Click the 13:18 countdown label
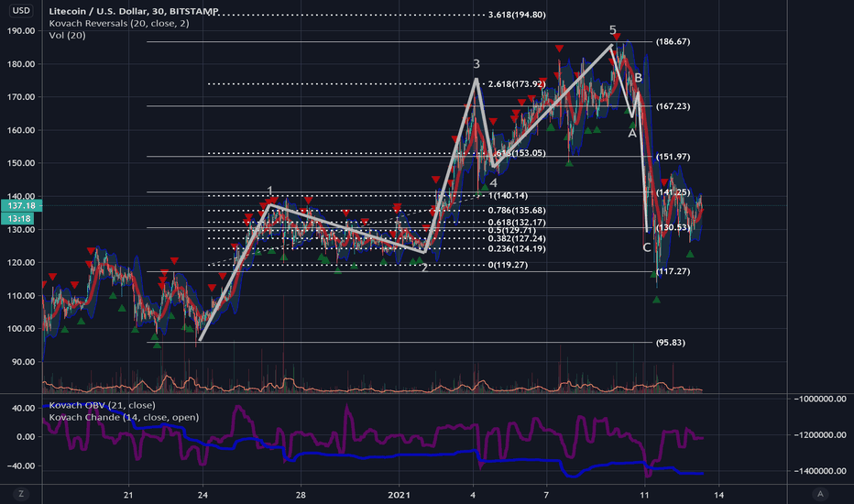 pos(19,218)
